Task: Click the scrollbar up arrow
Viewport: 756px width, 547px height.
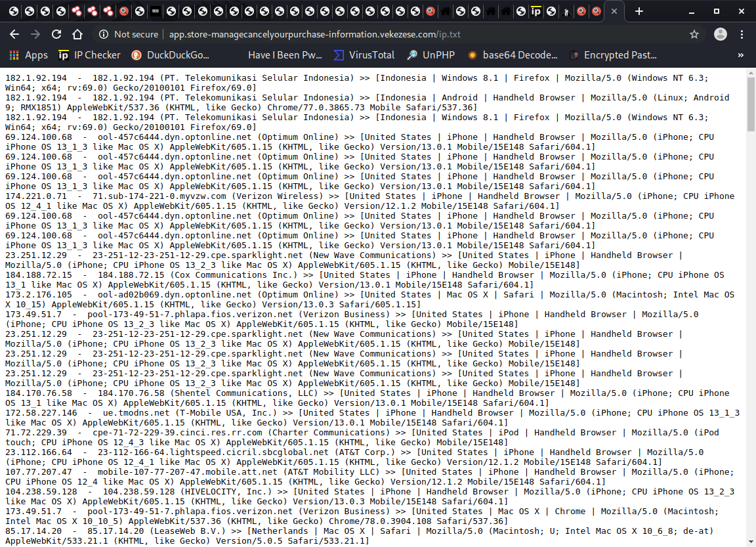Action: (751, 73)
